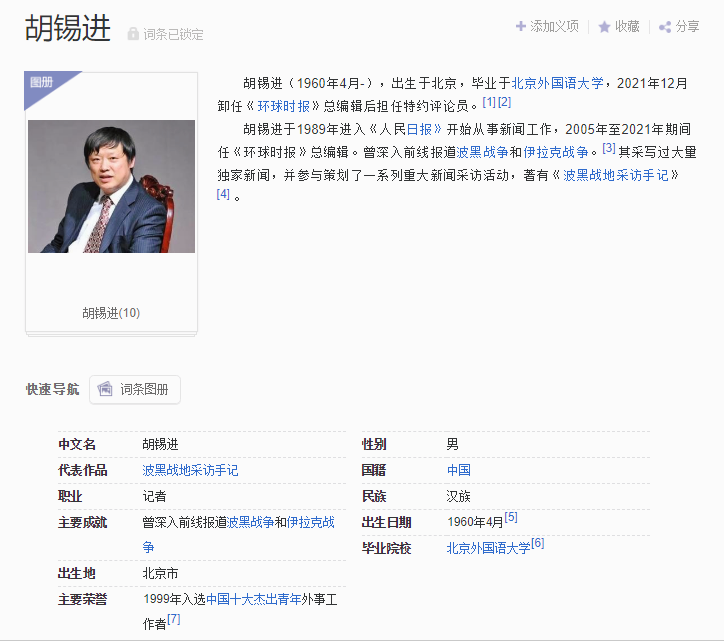
Task: Open the 伊拉克战争 link in the summary paragraph
Action: point(556,152)
